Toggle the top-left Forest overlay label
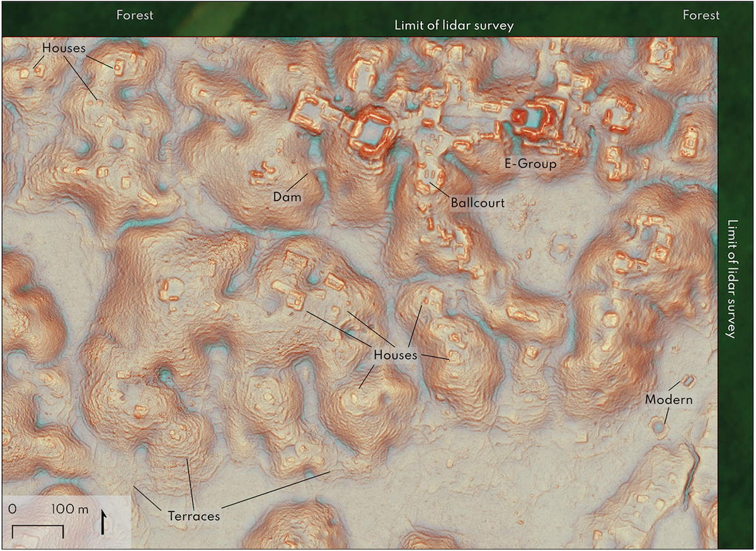The image size is (756, 551). click(x=134, y=15)
